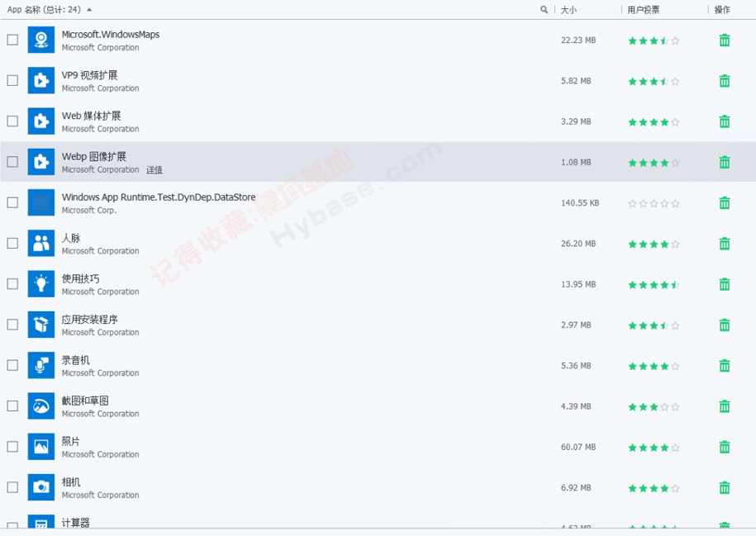Click the 13.95 MB size value
Image resolution: width=756 pixels, height=536 pixels.
(x=578, y=284)
